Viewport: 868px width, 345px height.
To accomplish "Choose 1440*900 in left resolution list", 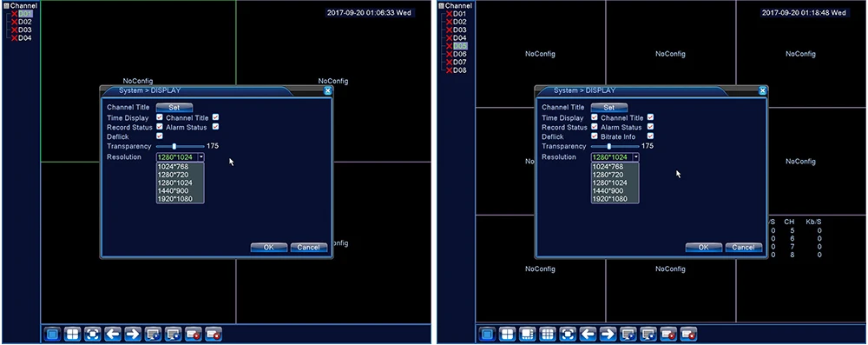I will (181, 191).
